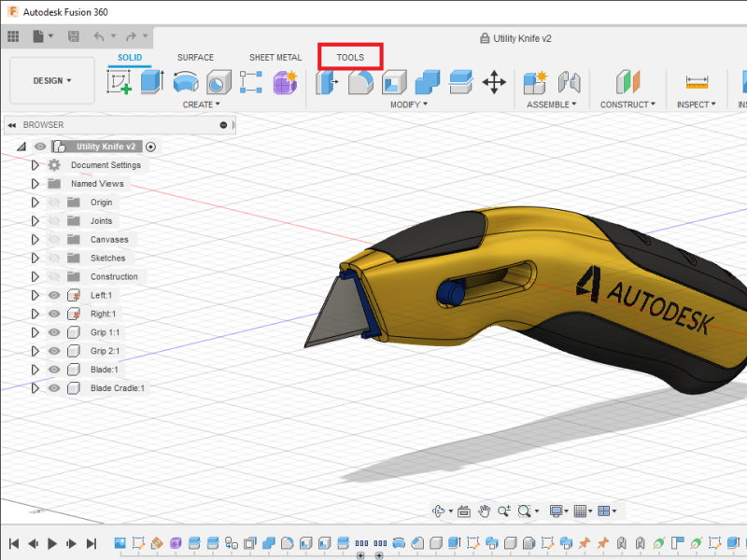
Task: Open Display Settings dropdown
Action: pyautogui.click(x=558, y=511)
